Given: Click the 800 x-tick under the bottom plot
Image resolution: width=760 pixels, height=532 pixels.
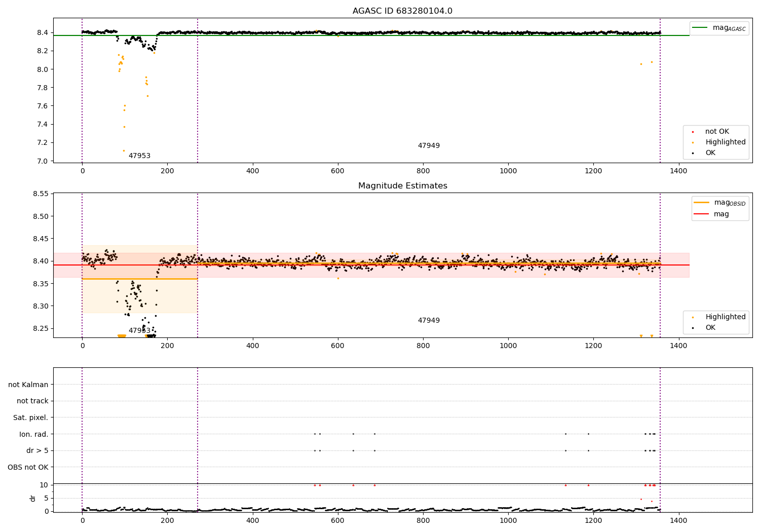Looking at the screenshot, I should [x=423, y=520].
